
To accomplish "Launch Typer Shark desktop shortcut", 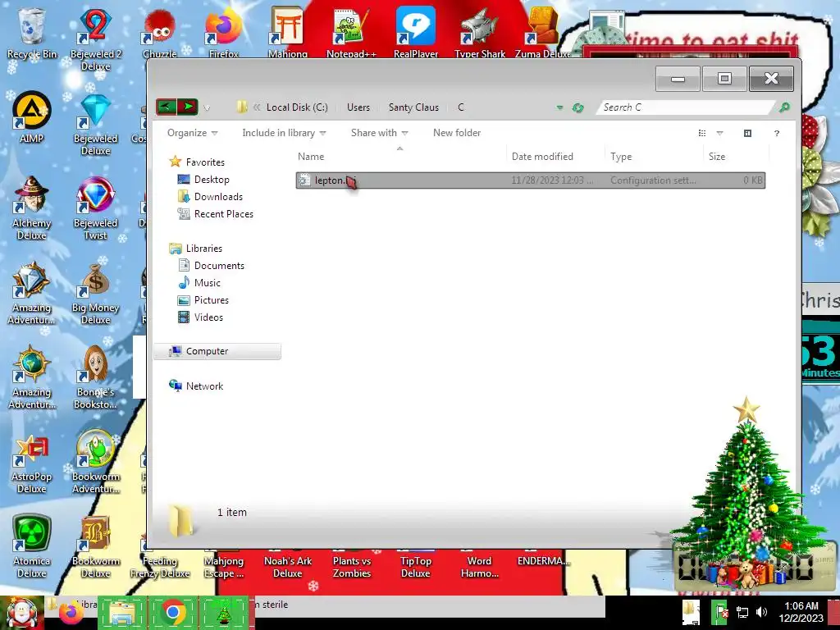I will pos(479,32).
